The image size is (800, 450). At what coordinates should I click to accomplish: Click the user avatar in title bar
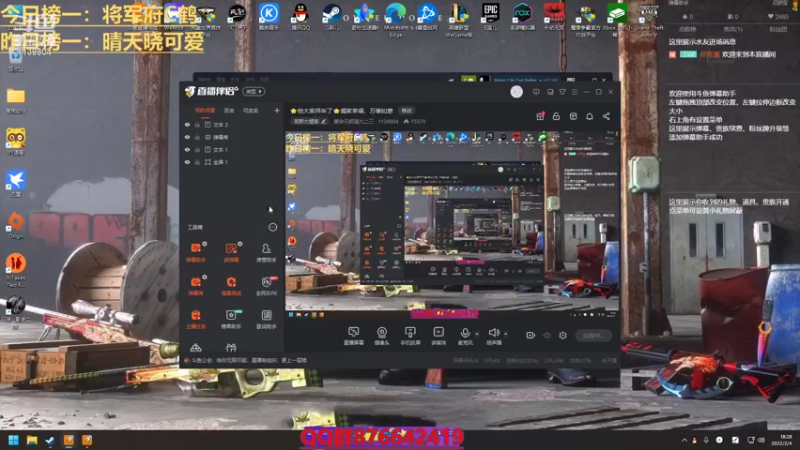pyautogui.click(x=516, y=91)
